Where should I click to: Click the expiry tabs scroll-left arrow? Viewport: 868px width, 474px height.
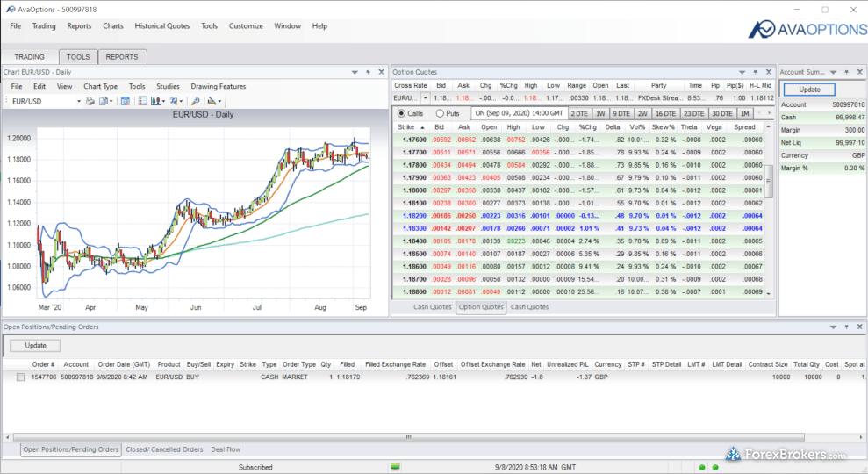click(x=759, y=113)
